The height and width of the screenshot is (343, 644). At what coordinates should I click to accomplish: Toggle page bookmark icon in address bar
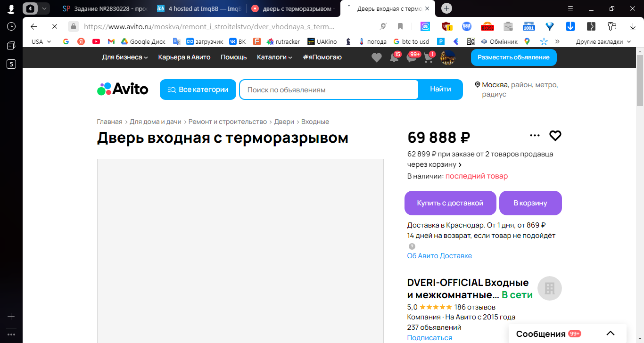click(x=400, y=26)
